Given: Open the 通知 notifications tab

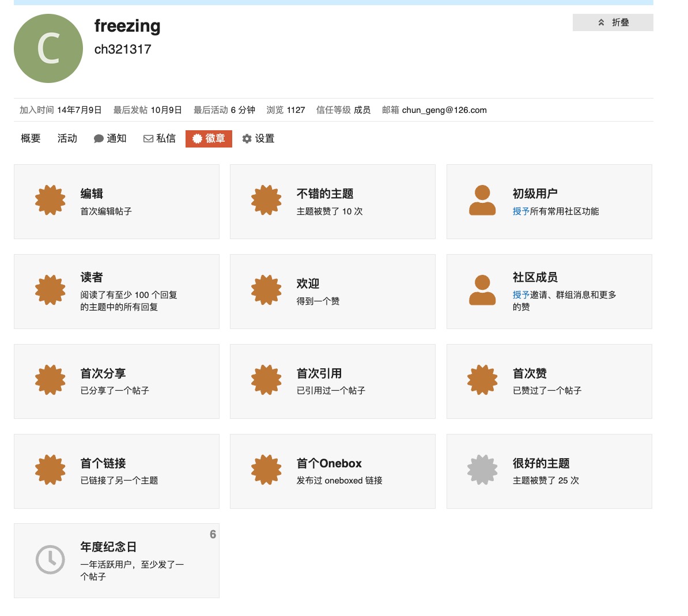Looking at the screenshot, I should [110, 139].
